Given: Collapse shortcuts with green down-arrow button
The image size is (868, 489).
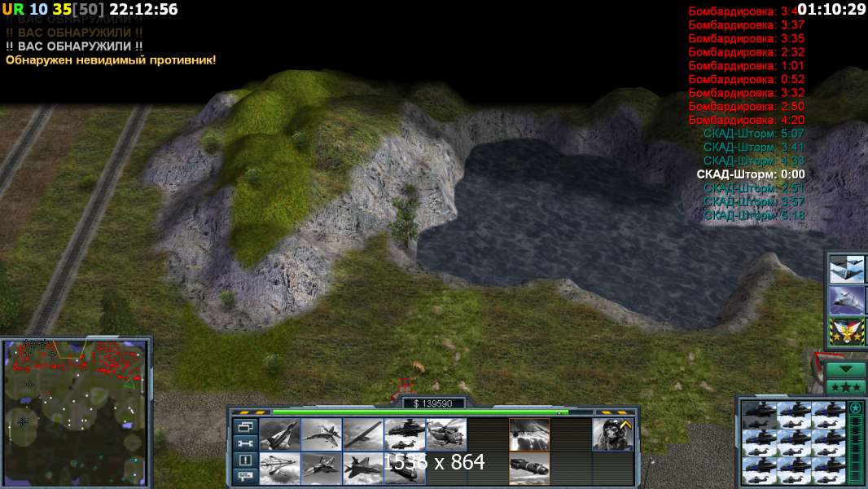Looking at the screenshot, I should point(845,369).
